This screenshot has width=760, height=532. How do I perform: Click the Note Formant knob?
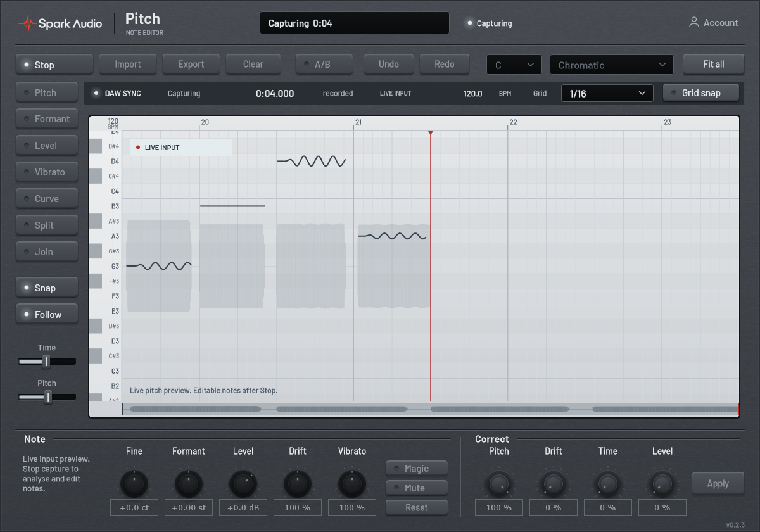[189, 484]
